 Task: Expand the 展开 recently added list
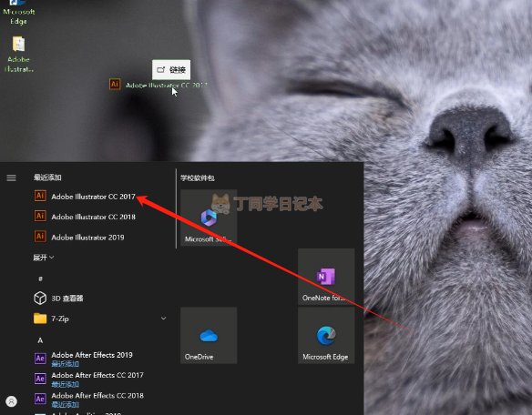click(44, 258)
